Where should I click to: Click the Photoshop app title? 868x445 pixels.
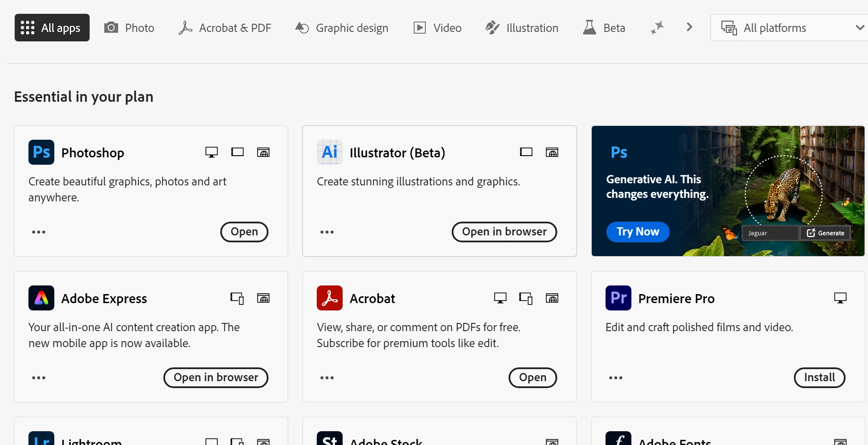click(93, 153)
